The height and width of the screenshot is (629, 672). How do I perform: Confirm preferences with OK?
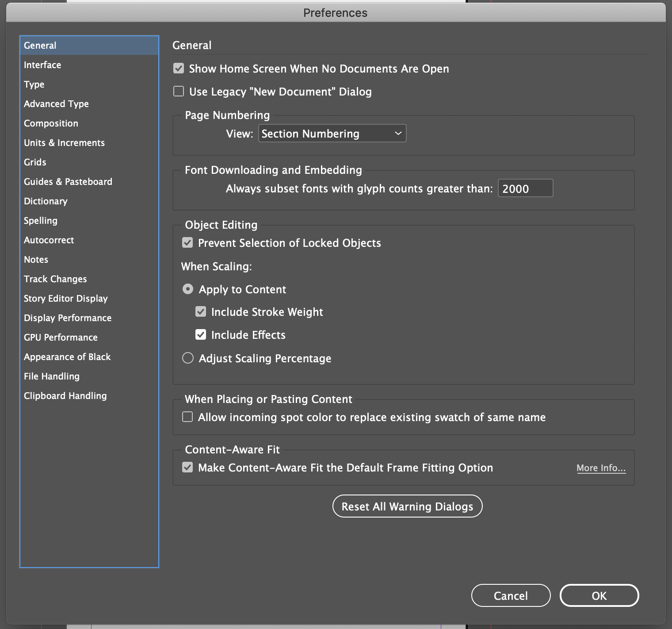[599, 595]
